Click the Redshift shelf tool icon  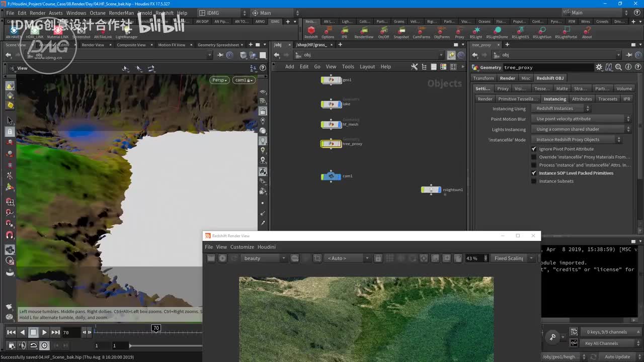click(x=311, y=32)
